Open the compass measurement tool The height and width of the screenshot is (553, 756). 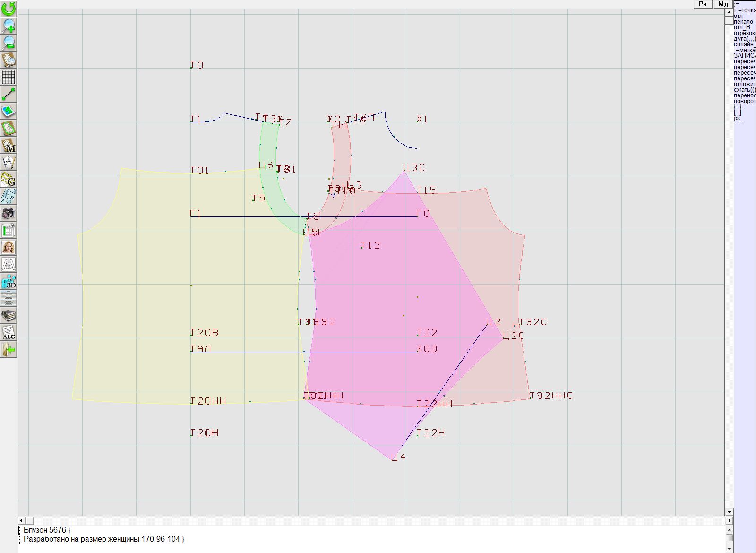[x=9, y=162]
